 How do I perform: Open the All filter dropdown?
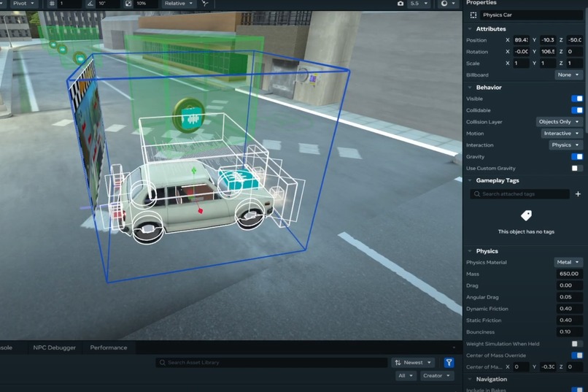click(x=406, y=375)
